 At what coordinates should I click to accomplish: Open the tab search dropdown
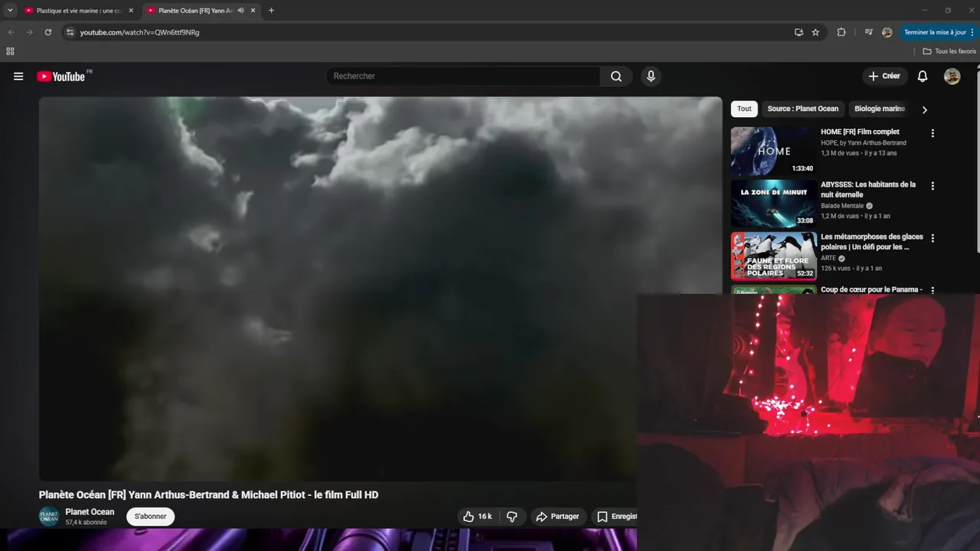pos(10,11)
